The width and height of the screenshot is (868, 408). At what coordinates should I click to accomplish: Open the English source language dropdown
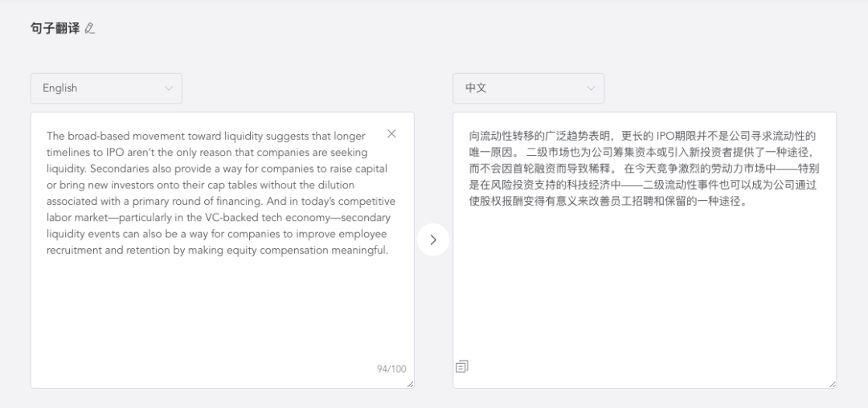(106, 88)
